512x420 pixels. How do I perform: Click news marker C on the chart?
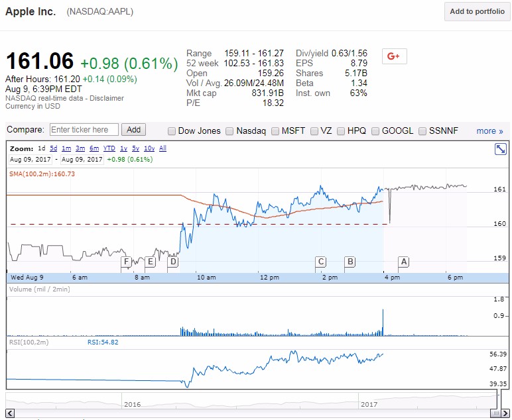[x=320, y=262]
